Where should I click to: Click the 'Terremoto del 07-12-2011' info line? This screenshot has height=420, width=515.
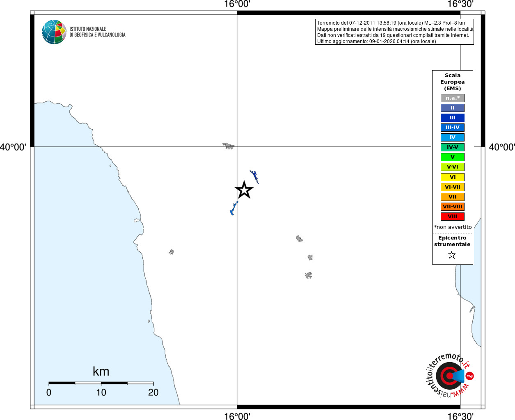point(391,23)
